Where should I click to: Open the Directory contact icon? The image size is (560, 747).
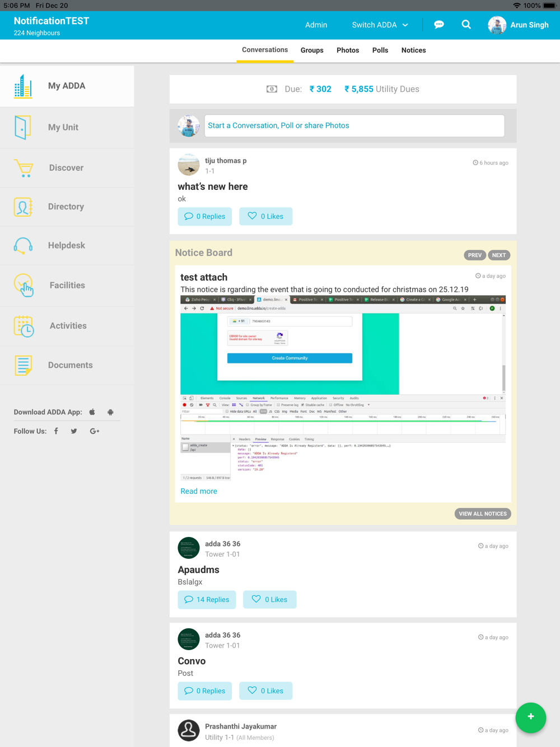click(x=23, y=207)
